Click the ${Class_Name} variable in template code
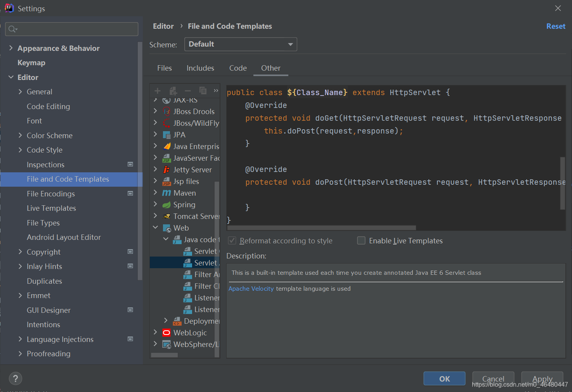This screenshot has height=392, width=572. coord(317,92)
